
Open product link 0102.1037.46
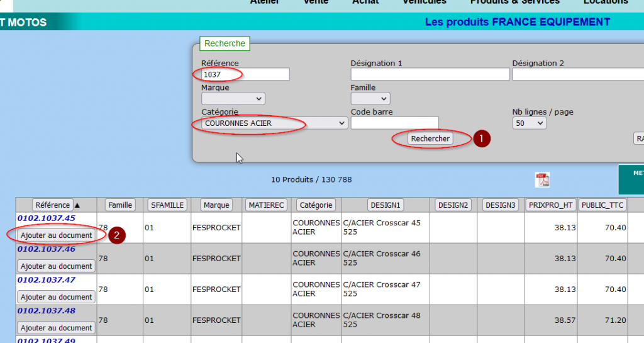[x=47, y=249]
